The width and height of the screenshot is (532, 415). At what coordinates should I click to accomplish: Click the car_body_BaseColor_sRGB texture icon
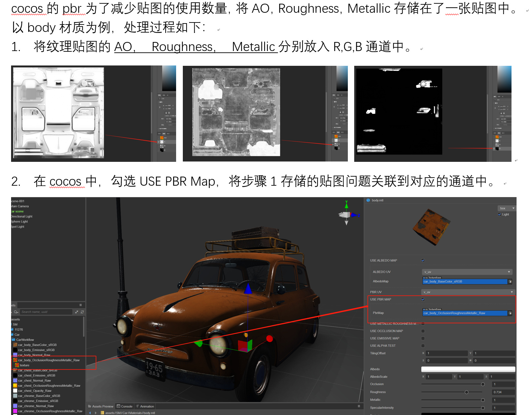tap(15, 345)
